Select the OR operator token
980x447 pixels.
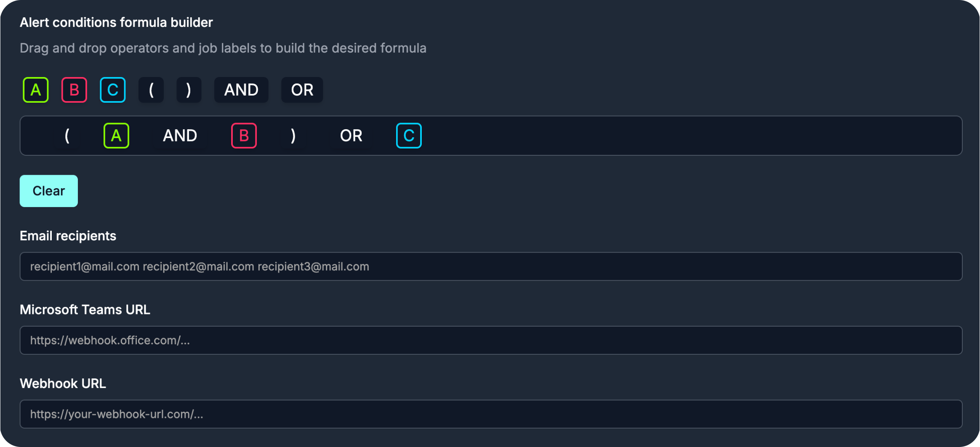[x=301, y=90]
